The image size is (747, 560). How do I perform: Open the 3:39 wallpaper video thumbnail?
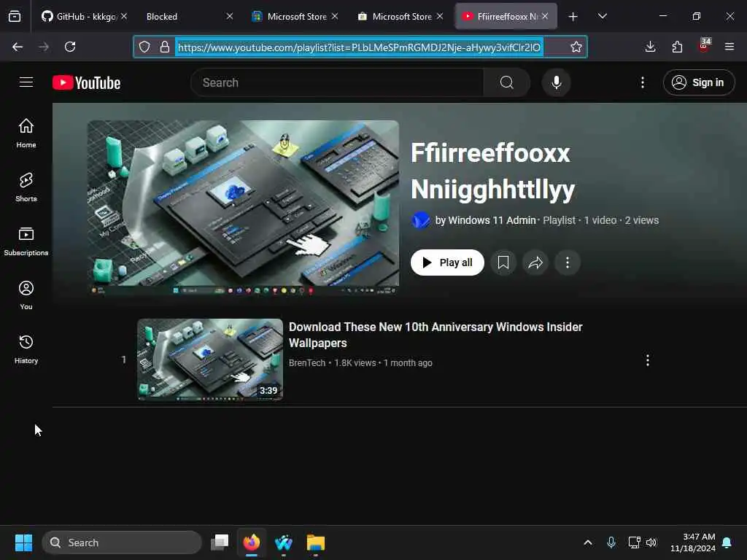(210, 359)
